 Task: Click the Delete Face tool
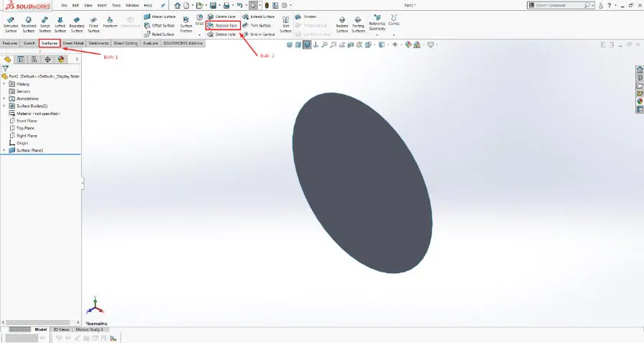(222, 17)
